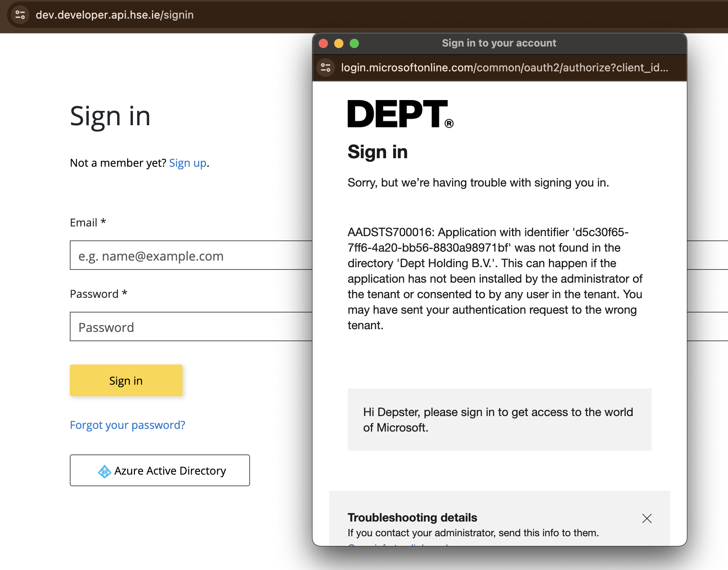The height and width of the screenshot is (570, 728).
Task: Select the login.microsoftonline.com popup URL
Action: [x=505, y=67]
